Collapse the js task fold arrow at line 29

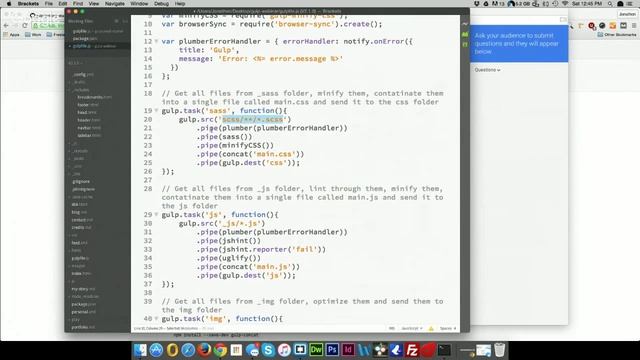pyautogui.click(x=156, y=215)
